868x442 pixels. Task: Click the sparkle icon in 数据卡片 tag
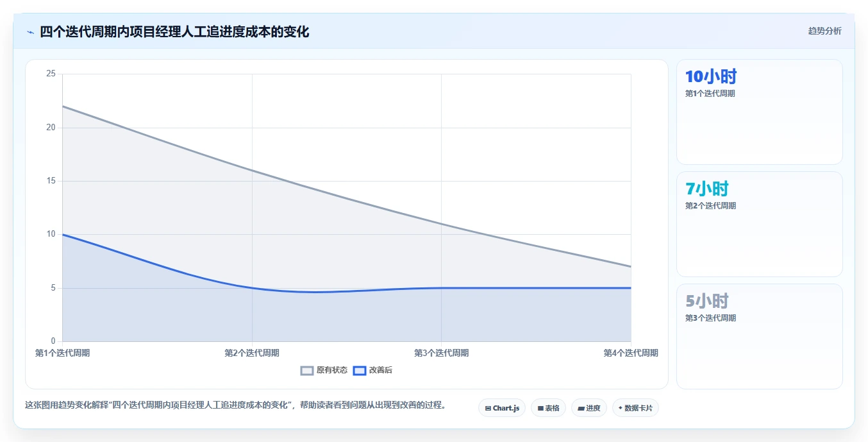(x=621, y=408)
